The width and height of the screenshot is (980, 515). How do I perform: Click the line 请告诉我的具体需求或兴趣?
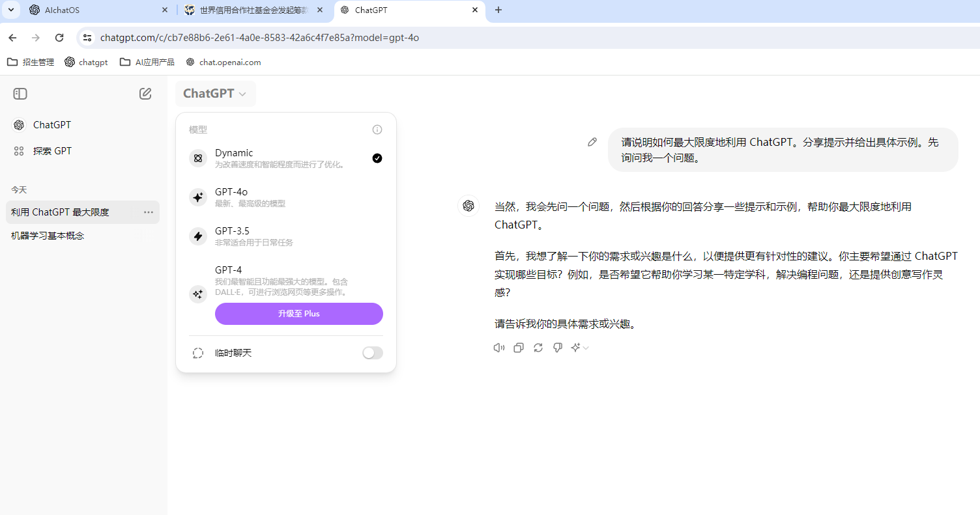click(x=565, y=324)
